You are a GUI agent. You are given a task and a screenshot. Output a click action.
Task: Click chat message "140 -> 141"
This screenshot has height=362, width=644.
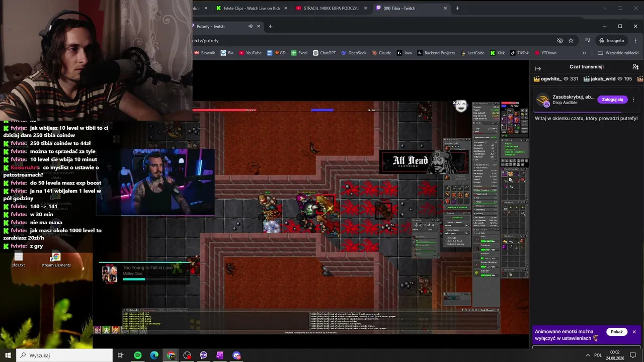[x=44, y=207]
